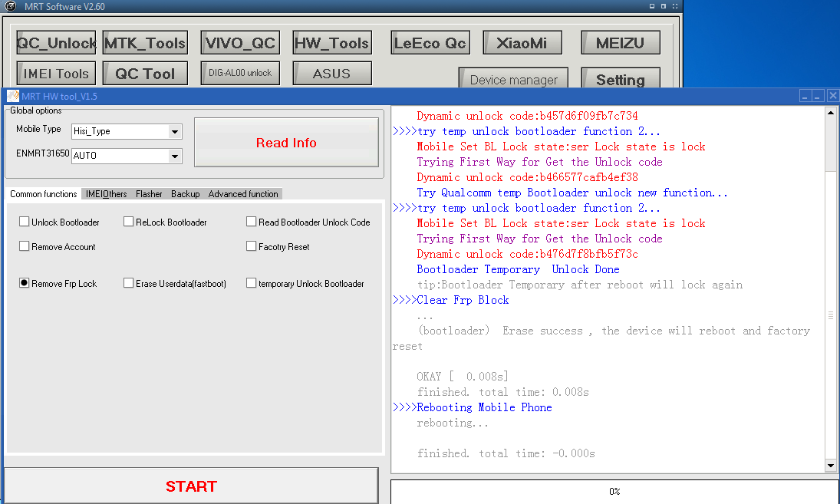840x504 pixels.
Task: Switch to the Backup tab
Action: (186, 194)
